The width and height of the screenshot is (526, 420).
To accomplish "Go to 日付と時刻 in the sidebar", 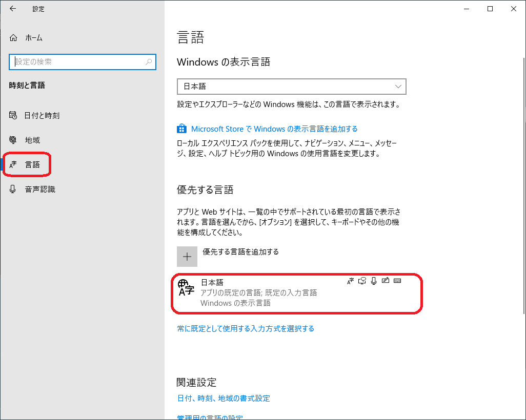I will [x=42, y=116].
